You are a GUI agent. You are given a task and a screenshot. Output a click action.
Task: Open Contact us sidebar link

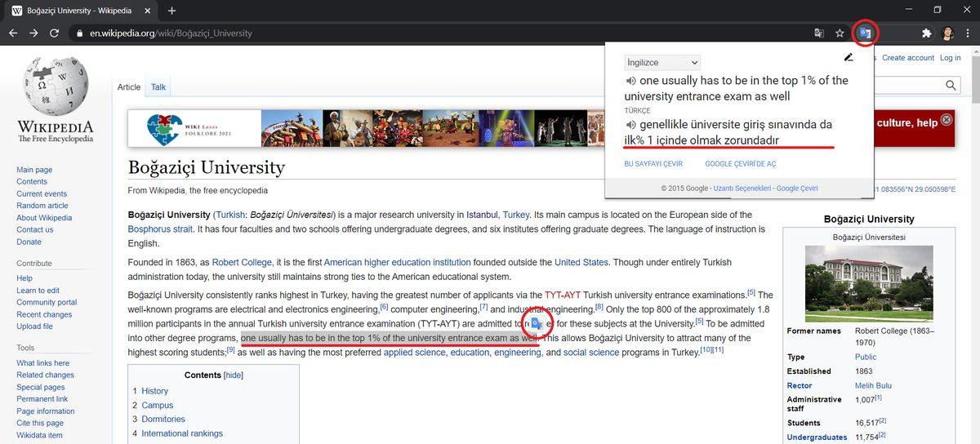click(35, 230)
